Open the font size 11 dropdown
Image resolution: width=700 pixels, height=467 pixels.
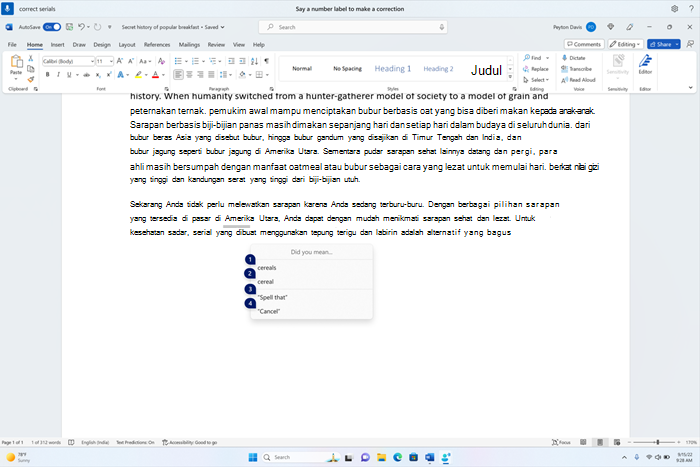click(111, 61)
